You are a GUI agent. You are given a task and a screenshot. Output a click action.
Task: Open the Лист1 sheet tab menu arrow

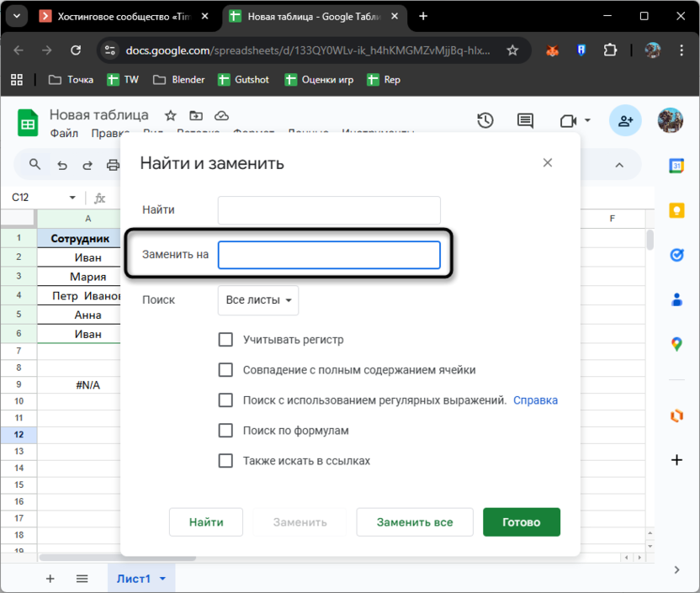tap(162, 579)
